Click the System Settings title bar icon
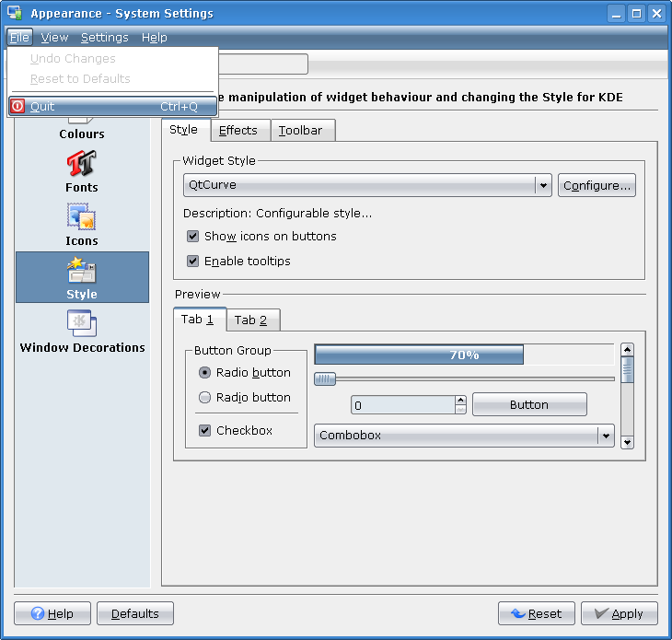Image resolution: width=672 pixels, height=640 pixels. [x=15, y=13]
